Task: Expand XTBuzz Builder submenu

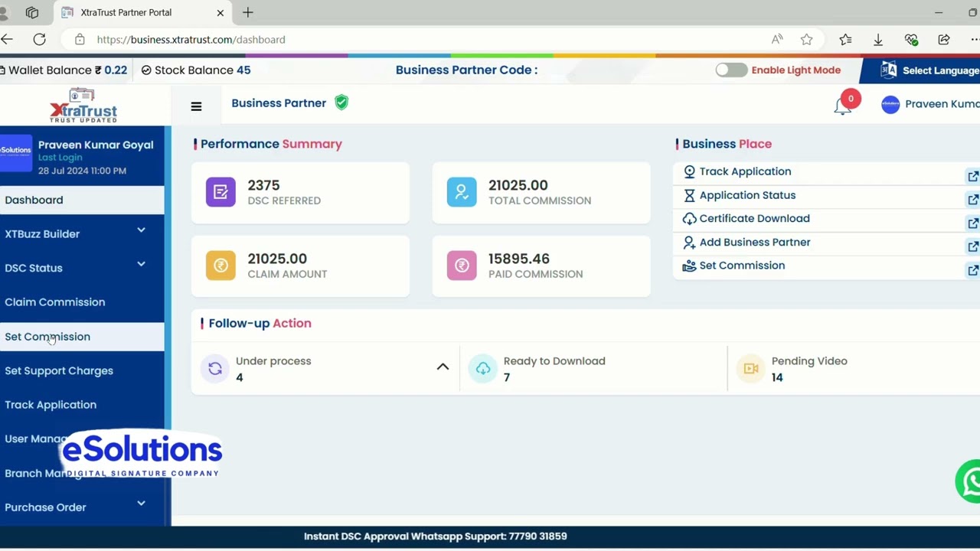Action: [141, 230]
